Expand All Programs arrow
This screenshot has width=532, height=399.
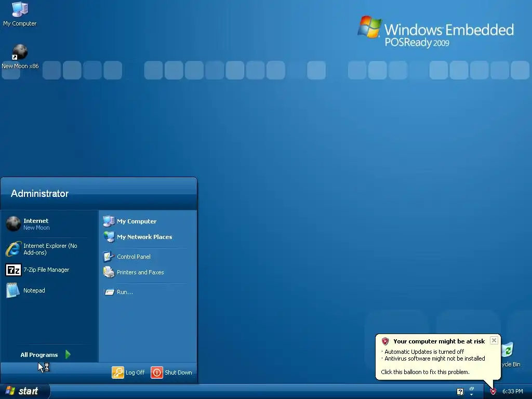[68, 354]
